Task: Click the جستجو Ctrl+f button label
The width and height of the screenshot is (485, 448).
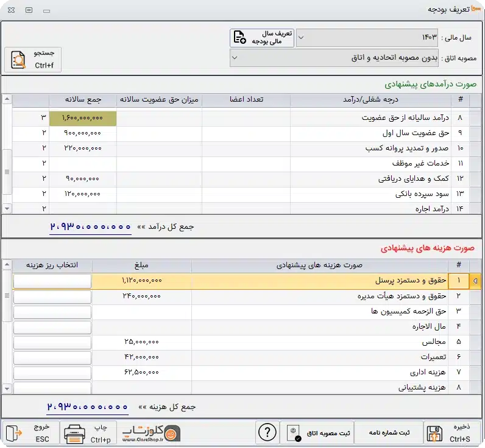Action: (x=44, y=59)
